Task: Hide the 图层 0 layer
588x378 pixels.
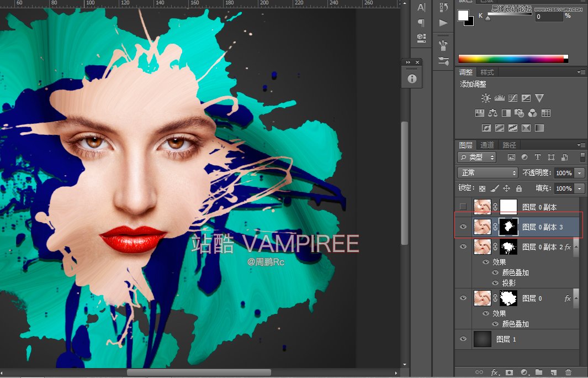Action: click(x=463, y=298)
